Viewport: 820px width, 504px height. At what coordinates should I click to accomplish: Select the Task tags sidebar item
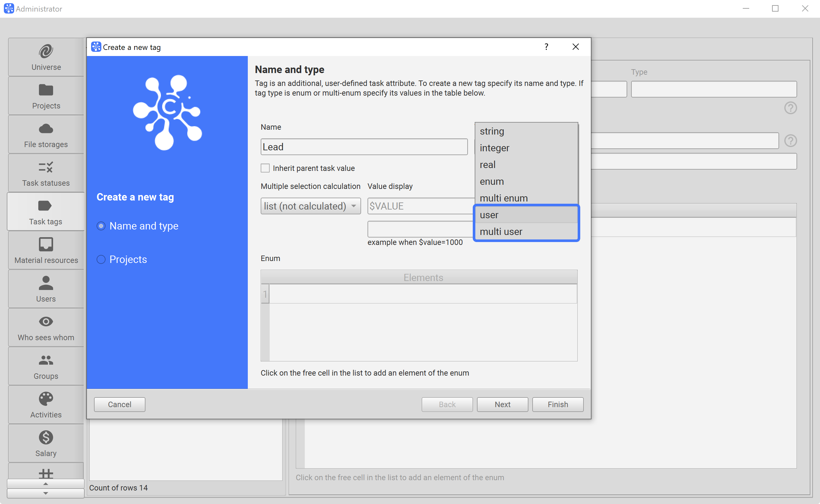46,212
